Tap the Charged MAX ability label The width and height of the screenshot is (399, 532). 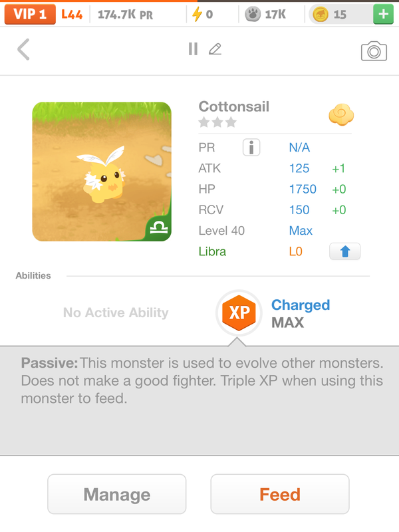tap(300, 313)
